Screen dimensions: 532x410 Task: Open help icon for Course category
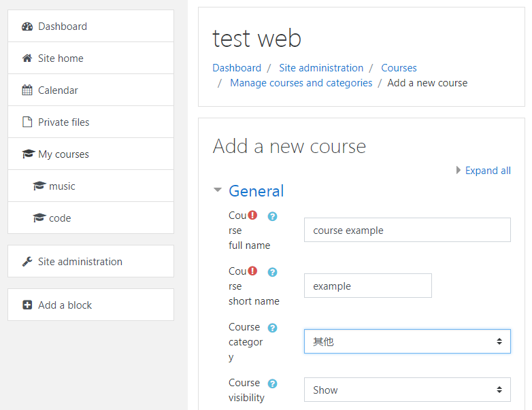[272, 328]
